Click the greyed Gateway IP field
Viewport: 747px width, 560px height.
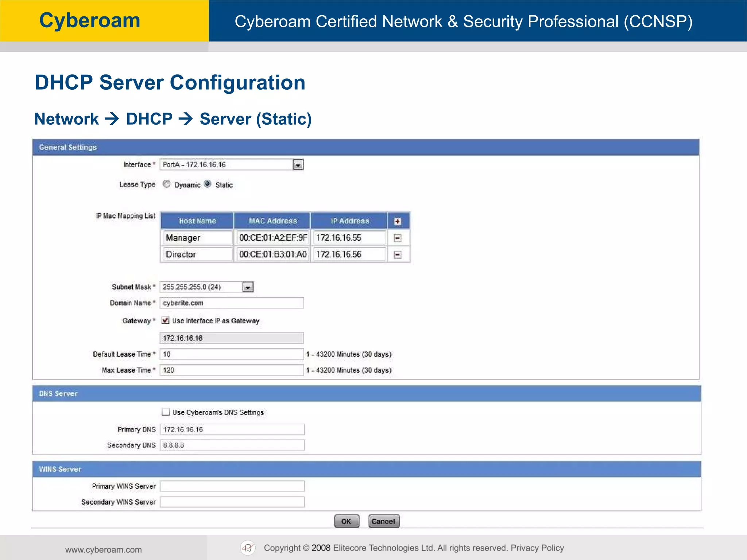pos(232,338)
